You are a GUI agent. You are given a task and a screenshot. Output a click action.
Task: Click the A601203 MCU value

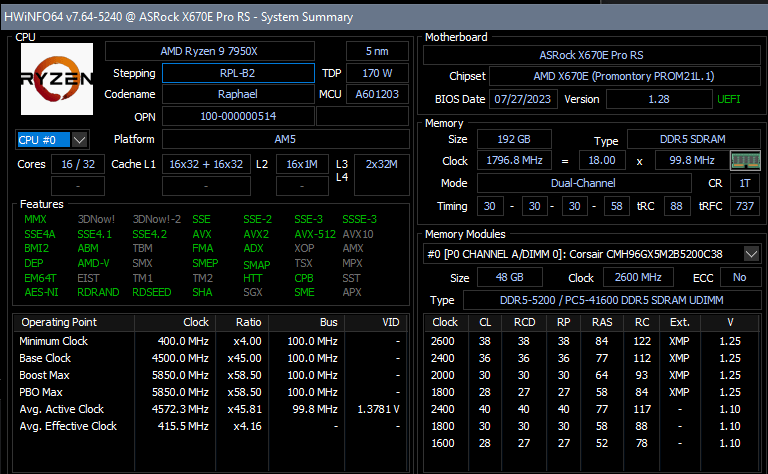pyautogui.click(x=377, y=94)
